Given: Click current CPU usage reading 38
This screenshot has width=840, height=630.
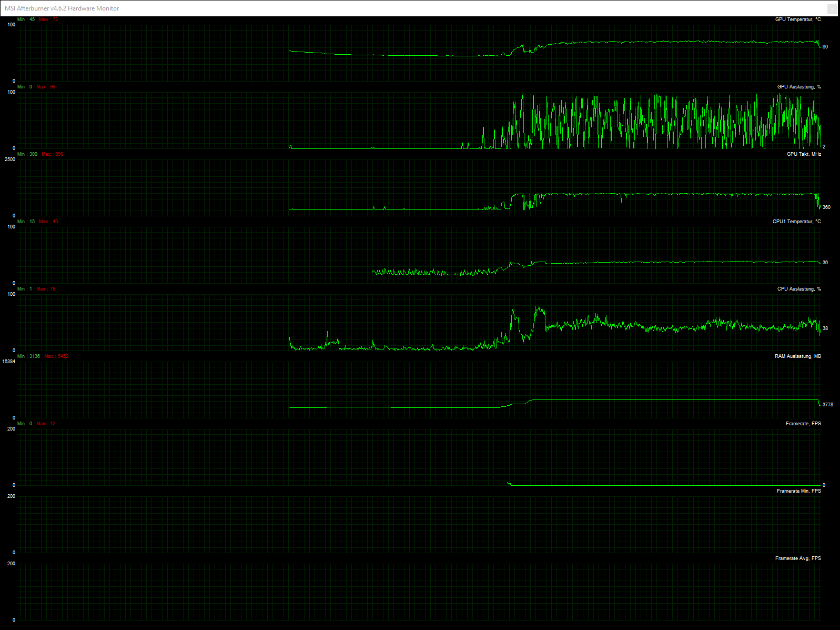Looking at the screenshot, I should coord(825,328).
